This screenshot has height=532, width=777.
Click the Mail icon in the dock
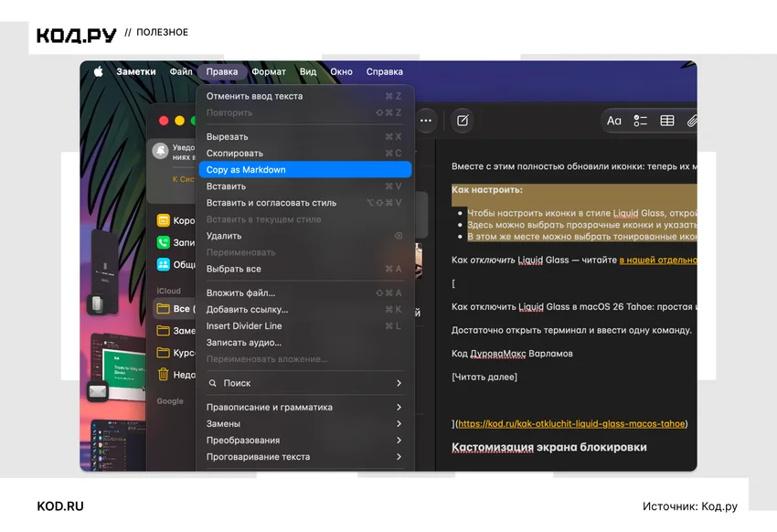tap(98, 392)
